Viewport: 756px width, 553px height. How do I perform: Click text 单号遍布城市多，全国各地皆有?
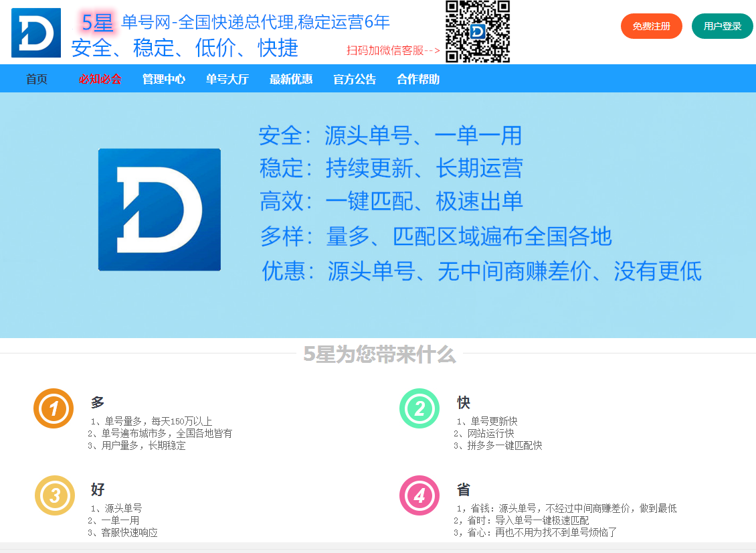(x=167, y=433)
